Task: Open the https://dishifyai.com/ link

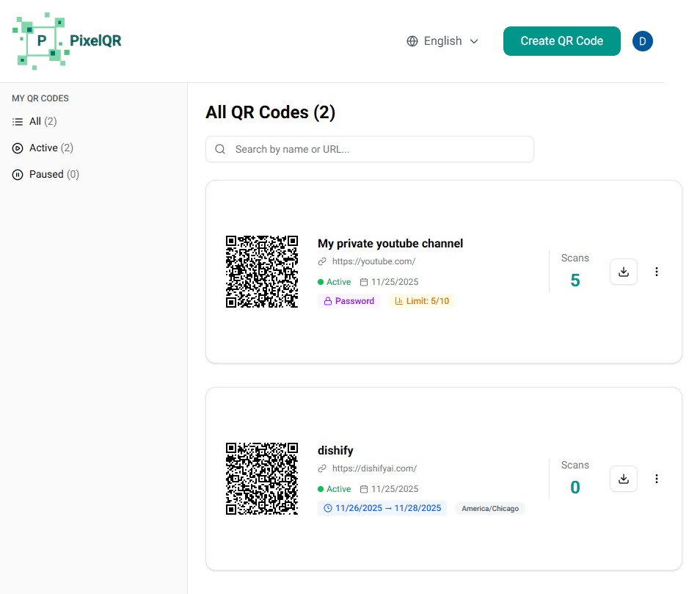Action: [374, 468]
